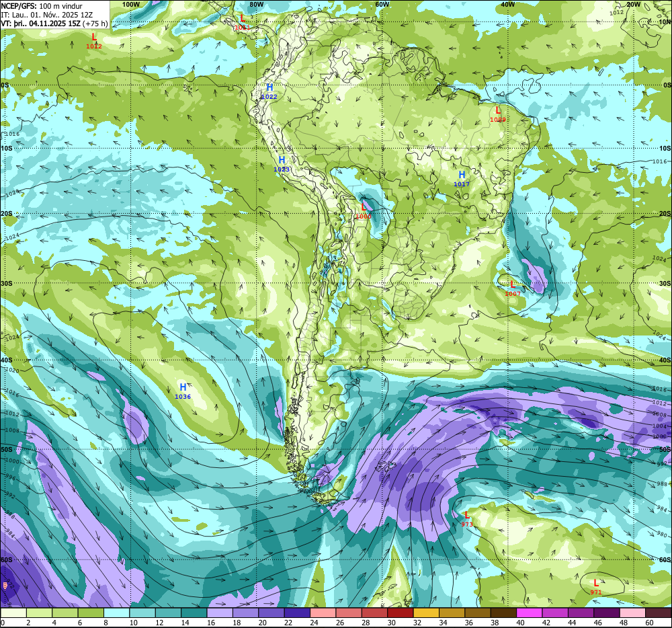Screen dimensions: 672x628
Task: Click the legend value 12
Action: tap(159, 623)
